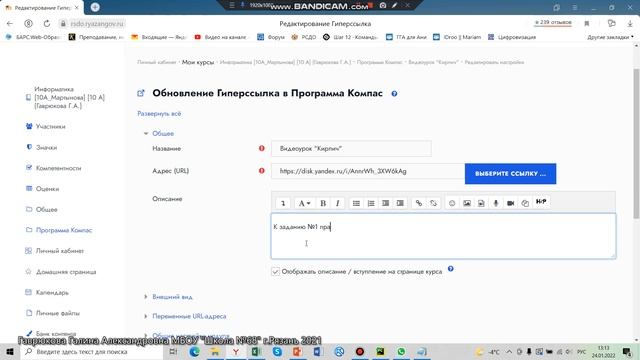This screenshot has width=640, height=360.
Task: Click the H5P button in editor toolbar
Action: pos(541,202)
